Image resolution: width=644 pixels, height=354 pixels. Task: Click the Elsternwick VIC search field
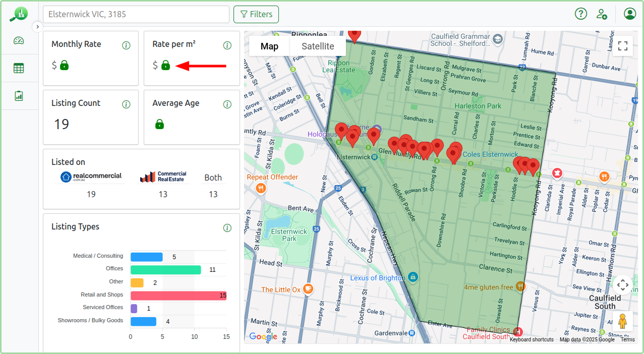[x=136, y=14]
